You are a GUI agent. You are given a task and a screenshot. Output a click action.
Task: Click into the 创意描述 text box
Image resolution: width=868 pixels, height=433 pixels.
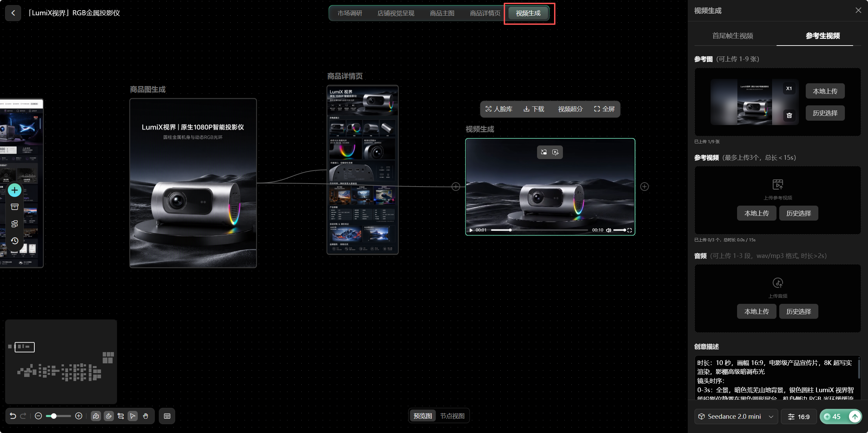tap(777, 378)
